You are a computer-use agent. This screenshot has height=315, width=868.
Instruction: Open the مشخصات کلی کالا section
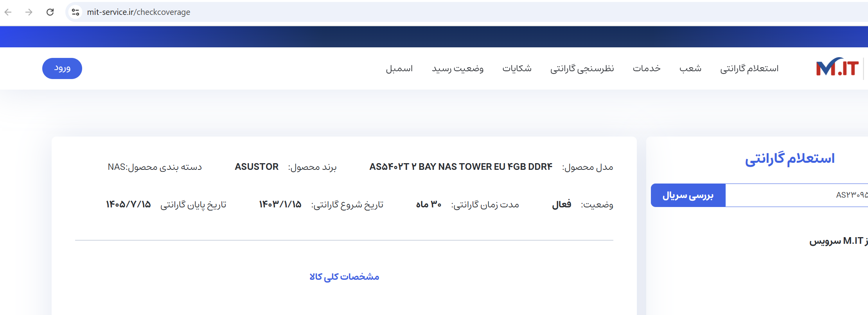pyautogui.click(x=344, y=277)
